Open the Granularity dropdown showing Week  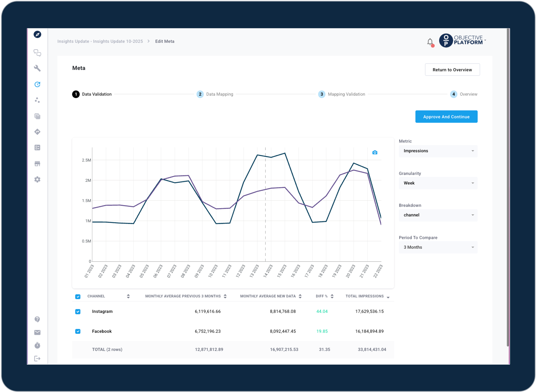[438, 183]
